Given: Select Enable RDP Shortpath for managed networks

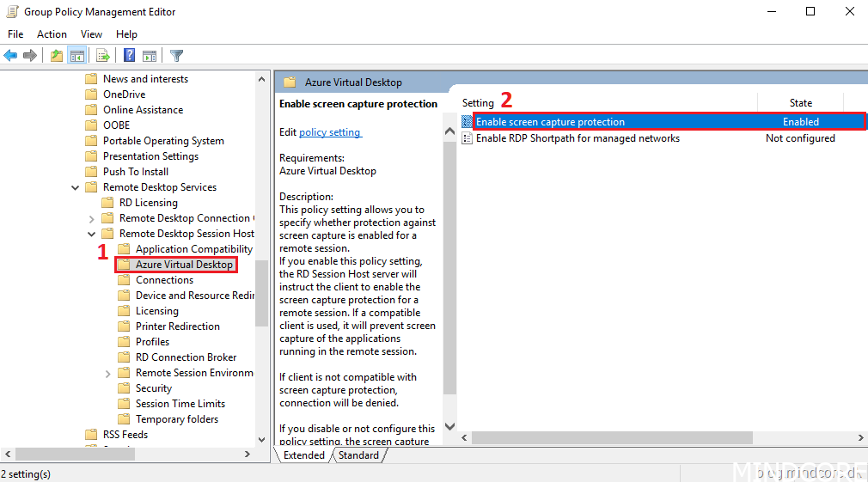Looking at the screenshot, I should (578, 138).
